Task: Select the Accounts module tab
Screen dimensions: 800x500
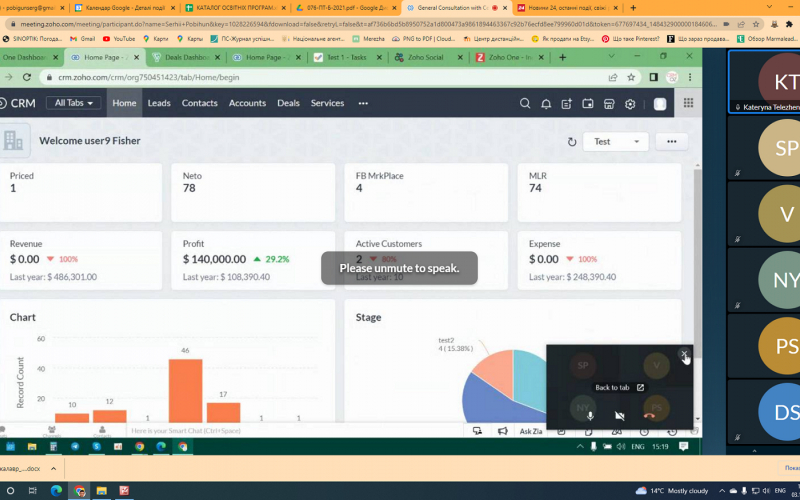Action: click(247, 103)
